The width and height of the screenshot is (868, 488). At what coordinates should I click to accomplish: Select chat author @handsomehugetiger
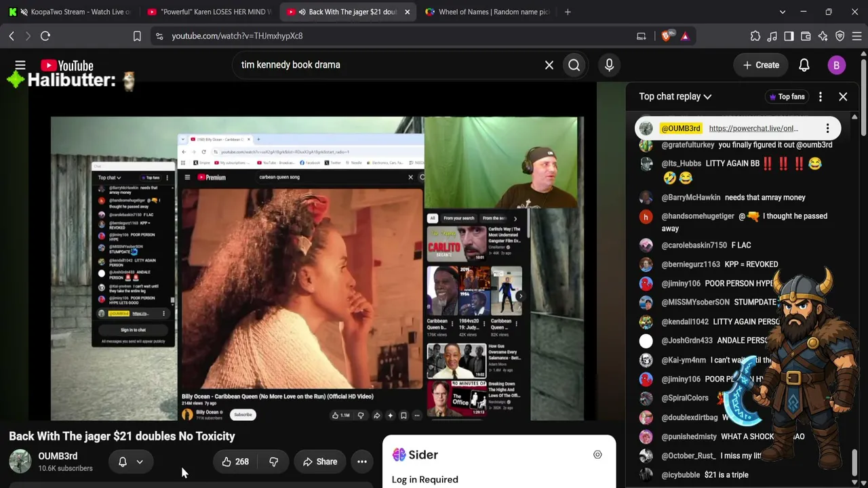point(698,216)
